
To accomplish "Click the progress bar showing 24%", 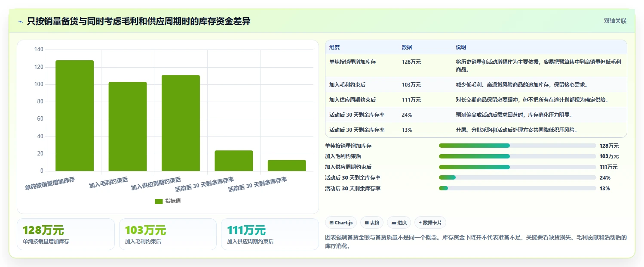I will pos(518,177).
